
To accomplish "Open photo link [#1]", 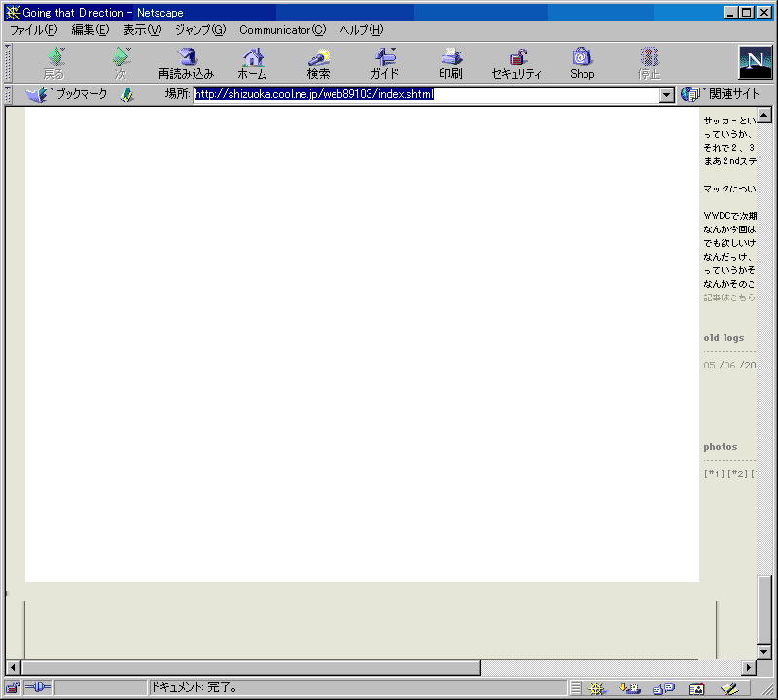I will [x=714, y=473].
